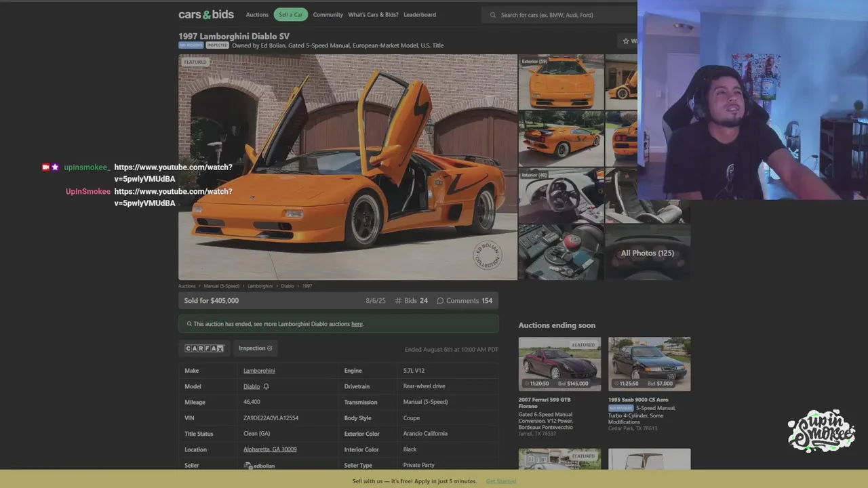Click the Inspection button
This screenshot has height=488, width=868.
[256, 348]
